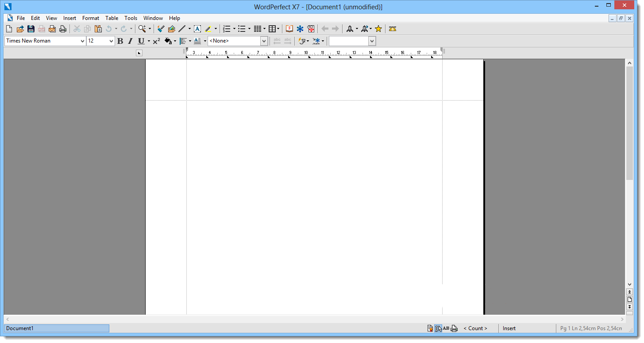The image size is (644, 343).
Task: Expand the font size 12 dropdown
Action: click(x=111, y=41)
